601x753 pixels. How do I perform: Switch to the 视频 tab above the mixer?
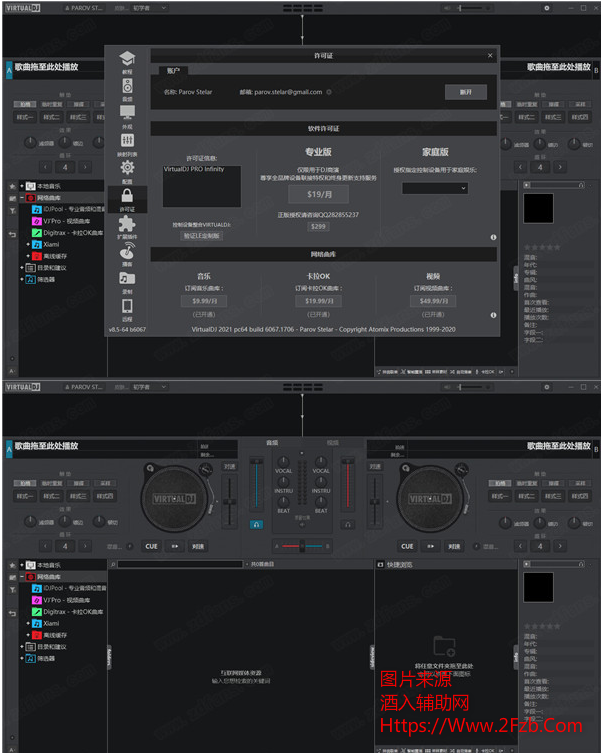click(x=332, y=442)
